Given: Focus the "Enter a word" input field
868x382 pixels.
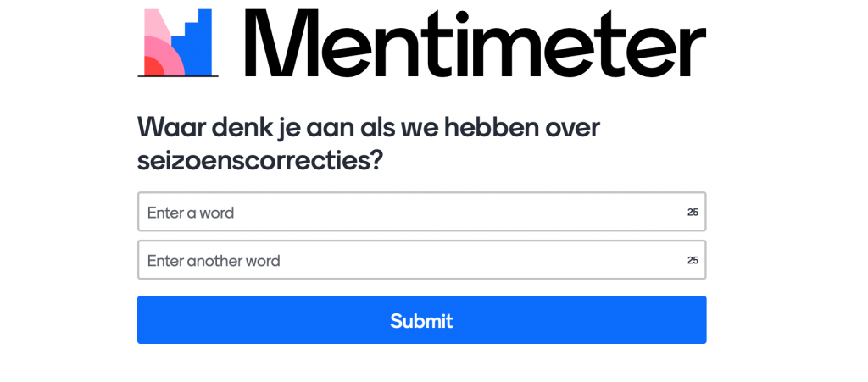Looking at the screenshot, I should (x=422, y=212).
